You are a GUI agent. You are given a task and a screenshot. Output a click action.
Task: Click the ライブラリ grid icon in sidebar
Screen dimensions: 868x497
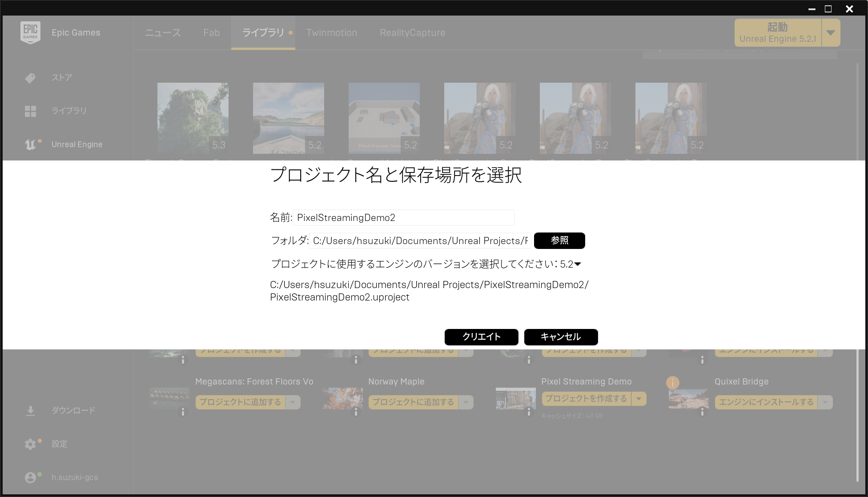tap(30, 111)
